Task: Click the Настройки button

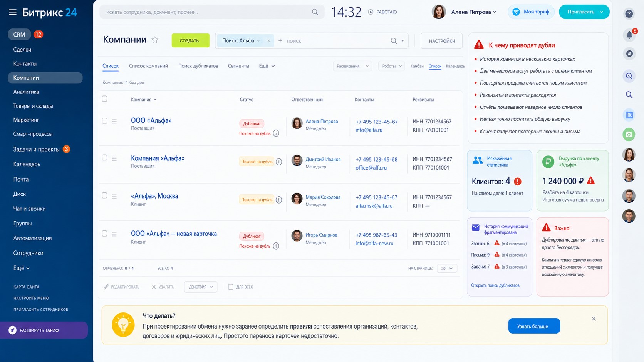Action: pyautogui.click(x=442, y=41)
